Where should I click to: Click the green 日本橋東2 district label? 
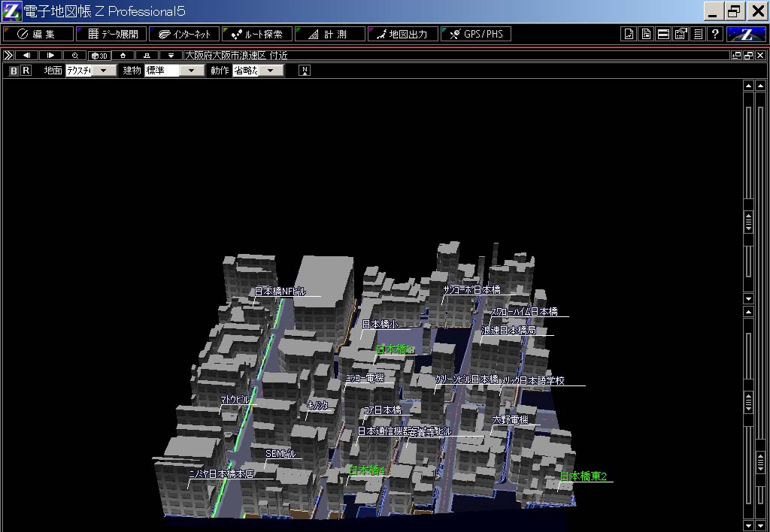coord(584,476)
